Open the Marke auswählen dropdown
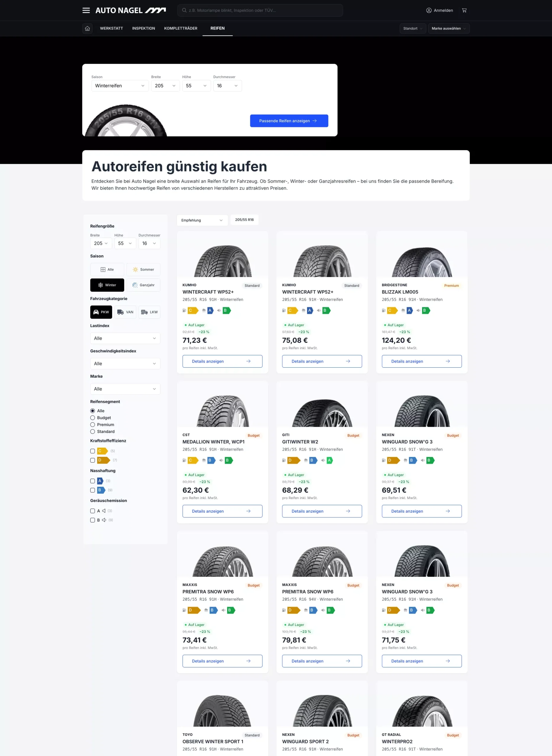Viewport: 552px width, 756px height. [449, 28]
